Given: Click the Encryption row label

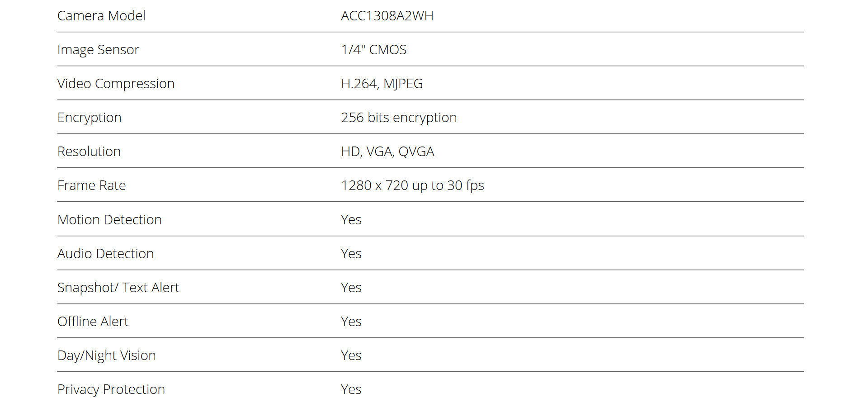Looking at the screenshot, I should tap(90, 118).
